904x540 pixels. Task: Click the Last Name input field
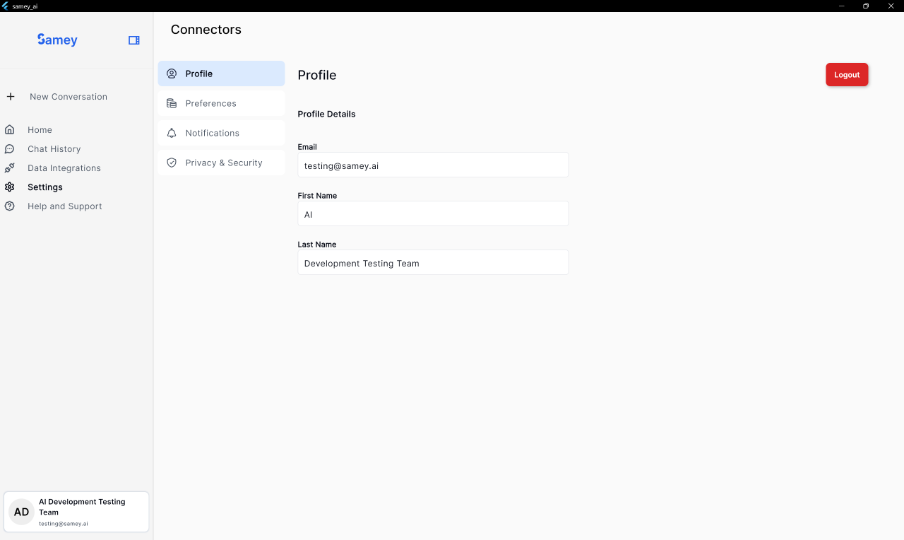coord(433,263)
